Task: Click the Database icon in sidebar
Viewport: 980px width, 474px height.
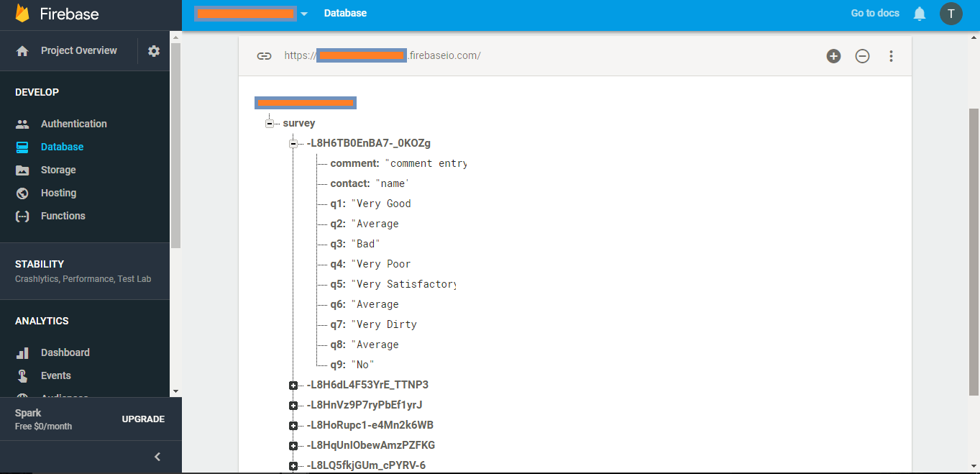Action: pyautogui.click(x=22, y=147)
